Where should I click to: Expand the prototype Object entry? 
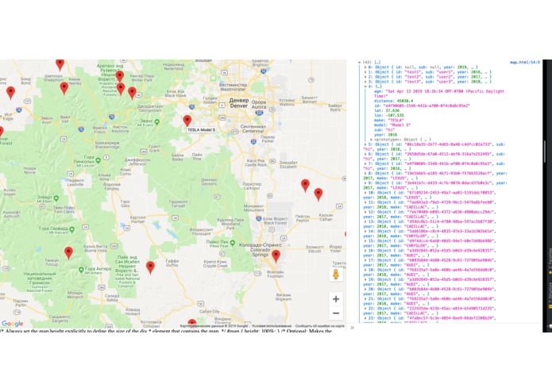click(x=371, y=140)
